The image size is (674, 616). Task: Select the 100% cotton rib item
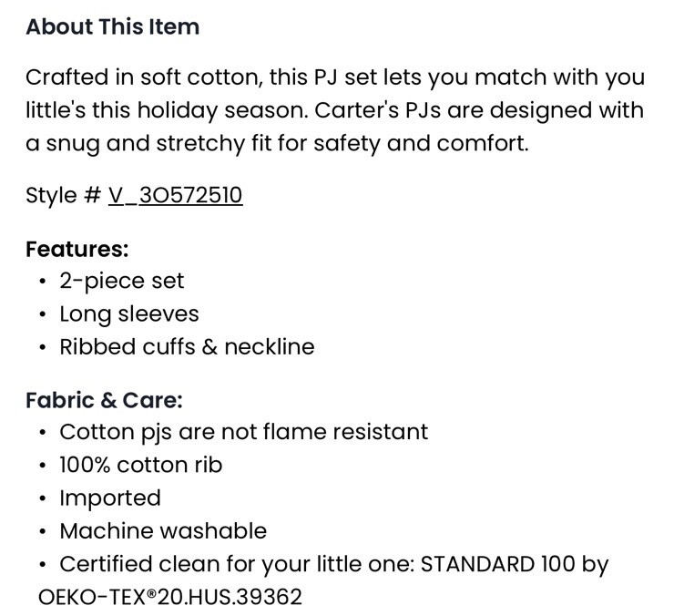140,465
